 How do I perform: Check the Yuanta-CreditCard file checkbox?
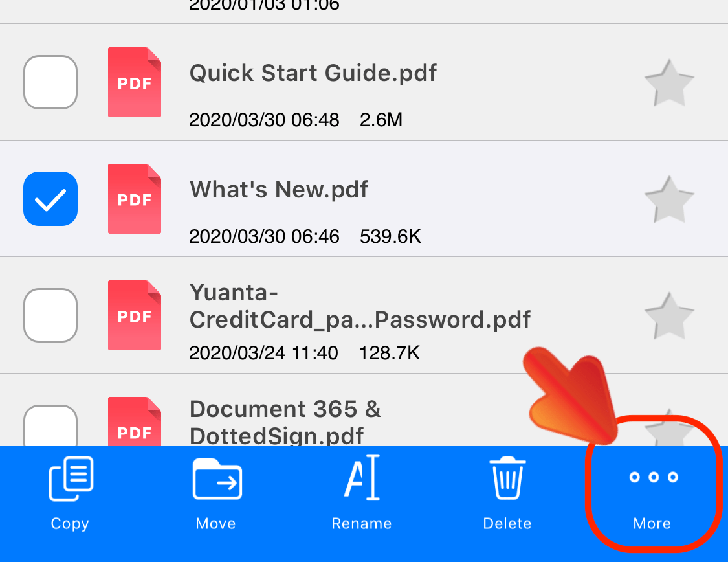pyautogui.click(x=50, y=315)
